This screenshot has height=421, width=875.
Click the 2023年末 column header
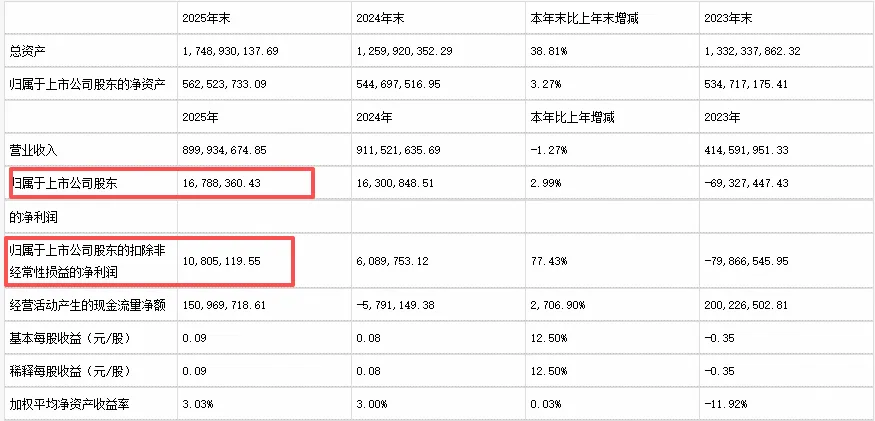(x=728, y=18)
